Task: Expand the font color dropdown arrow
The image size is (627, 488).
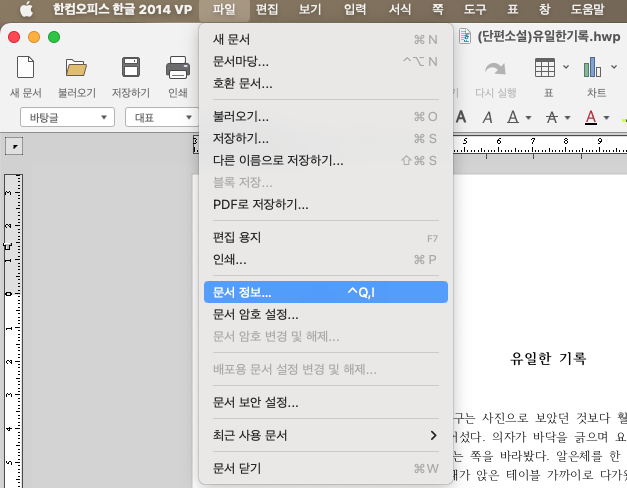Action: coord(607,118)
